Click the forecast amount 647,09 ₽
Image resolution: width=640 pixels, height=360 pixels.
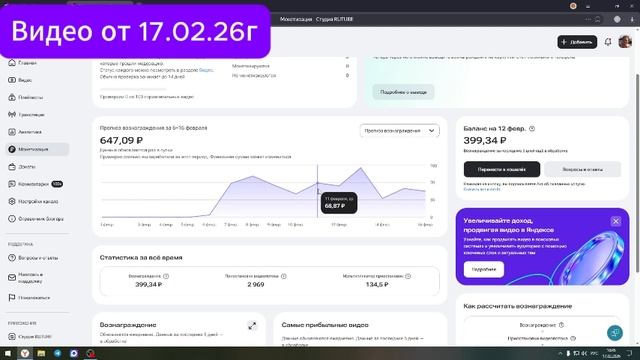[x=121, y=140]
